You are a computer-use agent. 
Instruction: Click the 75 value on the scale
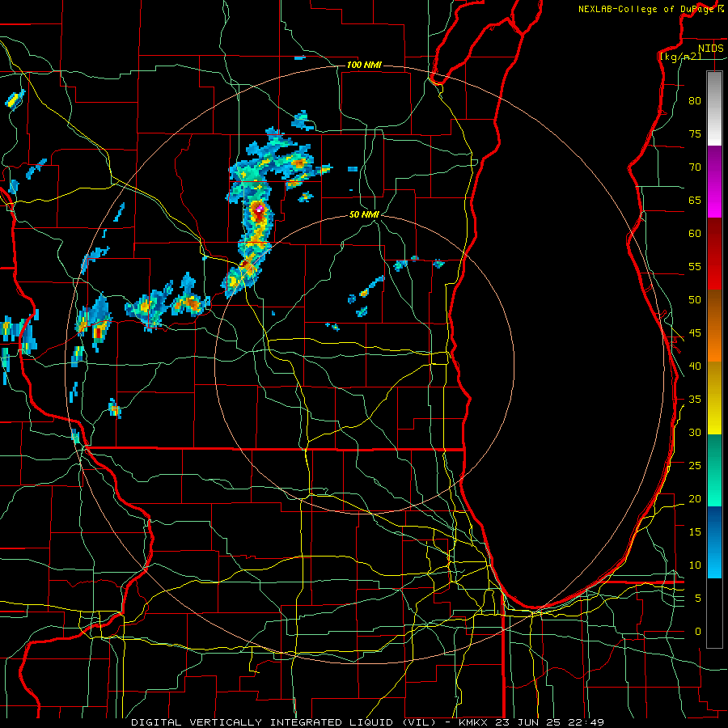[x=695, y=133]
